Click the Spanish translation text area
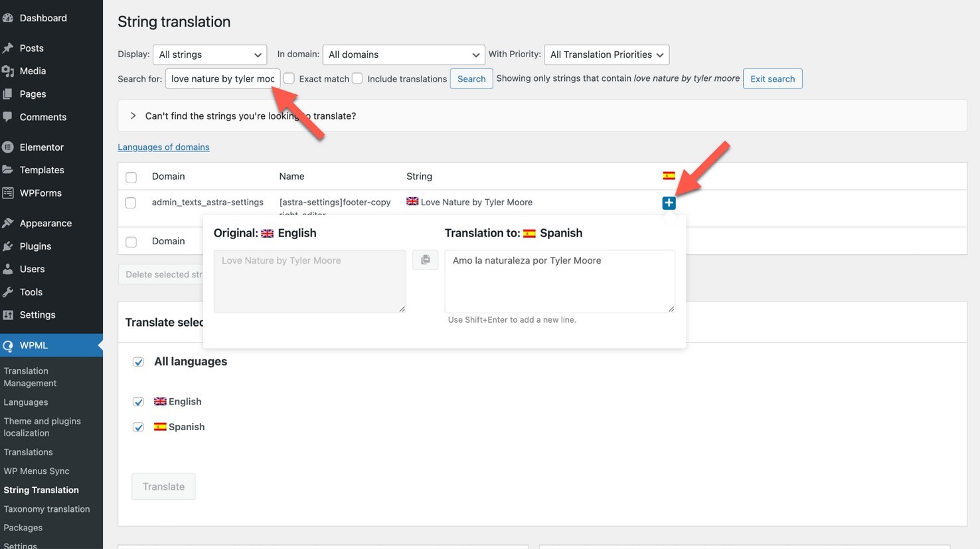 (559, 280)
